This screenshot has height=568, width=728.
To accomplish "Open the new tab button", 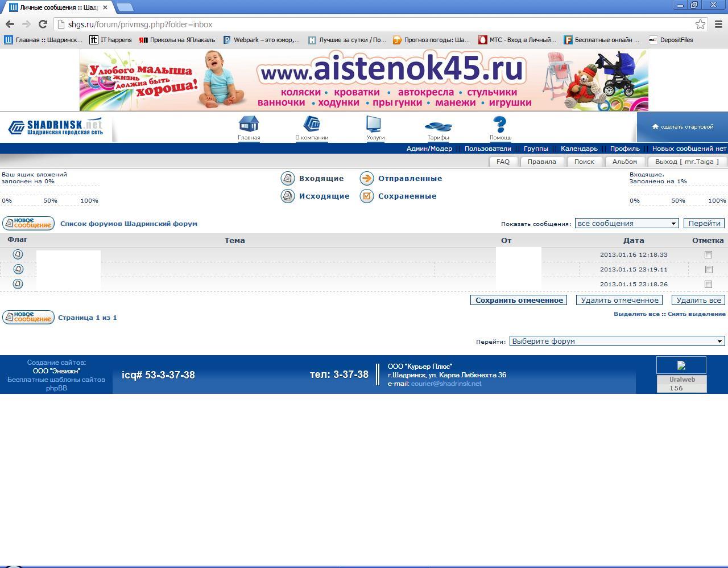I will (125, 7).
